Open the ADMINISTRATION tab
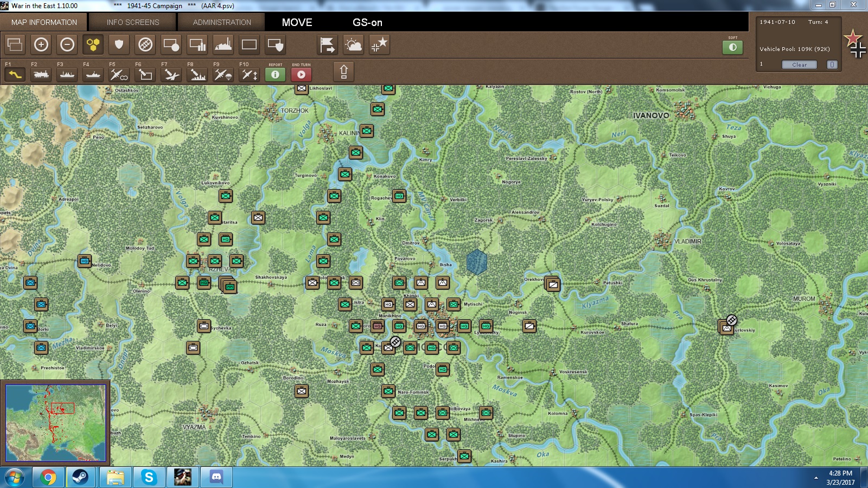 point(222,22)
